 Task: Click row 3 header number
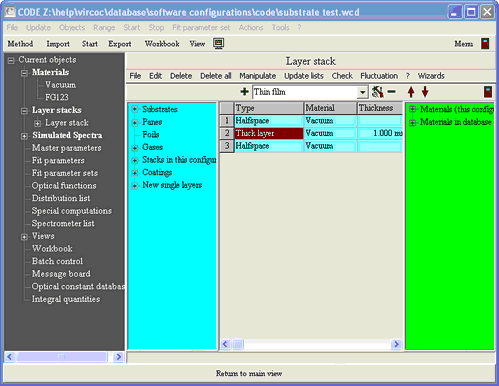click(x=227, y=146)
